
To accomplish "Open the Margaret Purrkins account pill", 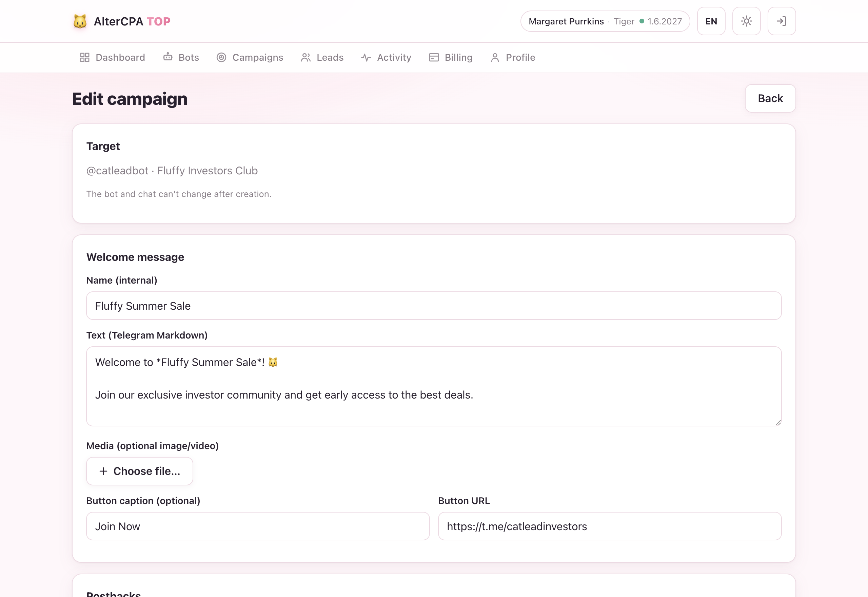I will (605, 21).
